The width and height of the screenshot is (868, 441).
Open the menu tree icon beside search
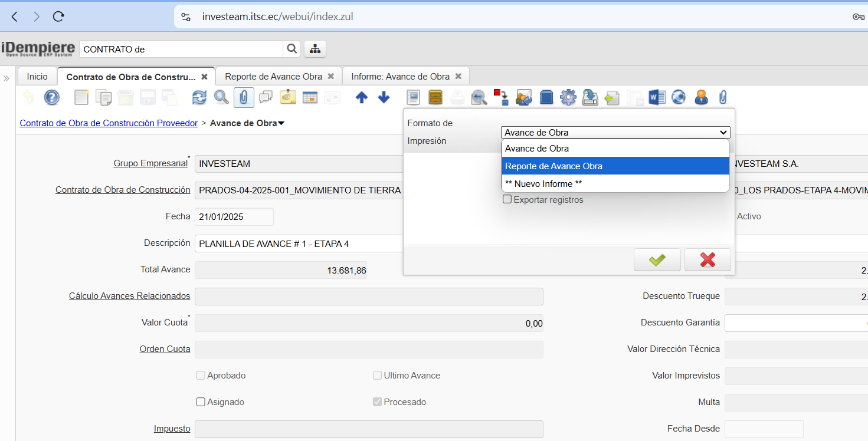coord(315,49)
